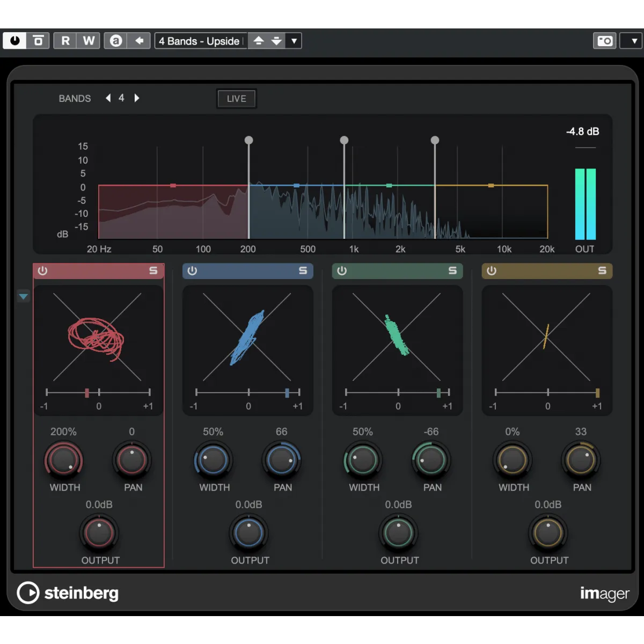The width and height of the screenshot is (644, 644).
Task: Click the yellow band level handle
Action: (491, 185)
